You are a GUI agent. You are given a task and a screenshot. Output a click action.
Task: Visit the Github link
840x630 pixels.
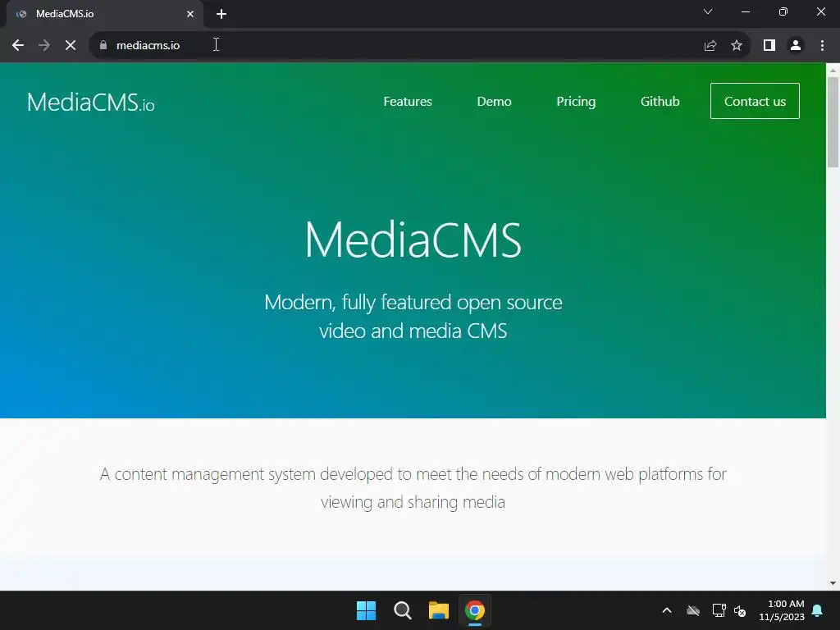(x=660, y=101)
